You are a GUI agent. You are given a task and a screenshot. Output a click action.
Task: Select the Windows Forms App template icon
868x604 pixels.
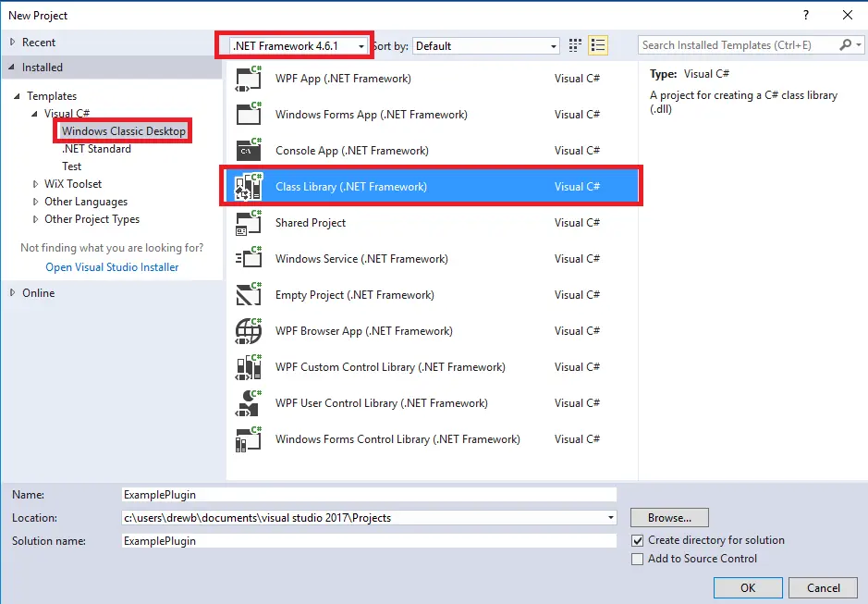coord(248,115)
